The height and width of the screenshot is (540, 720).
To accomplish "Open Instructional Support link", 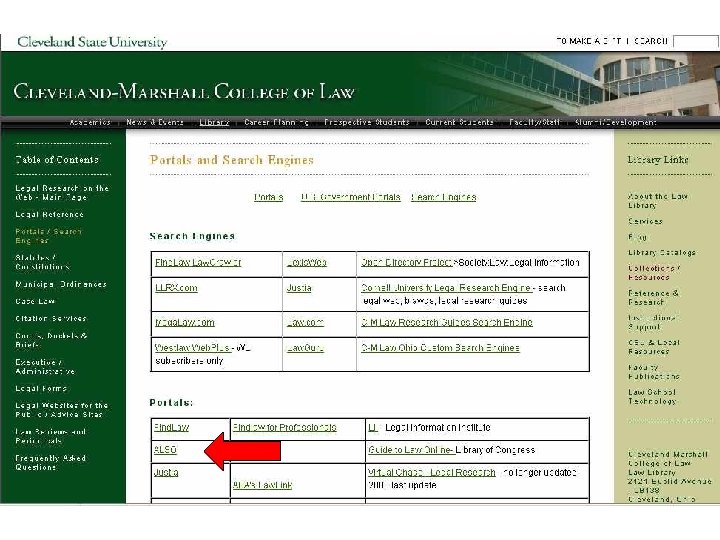I will pyautogui.click(x=652, y=322).
